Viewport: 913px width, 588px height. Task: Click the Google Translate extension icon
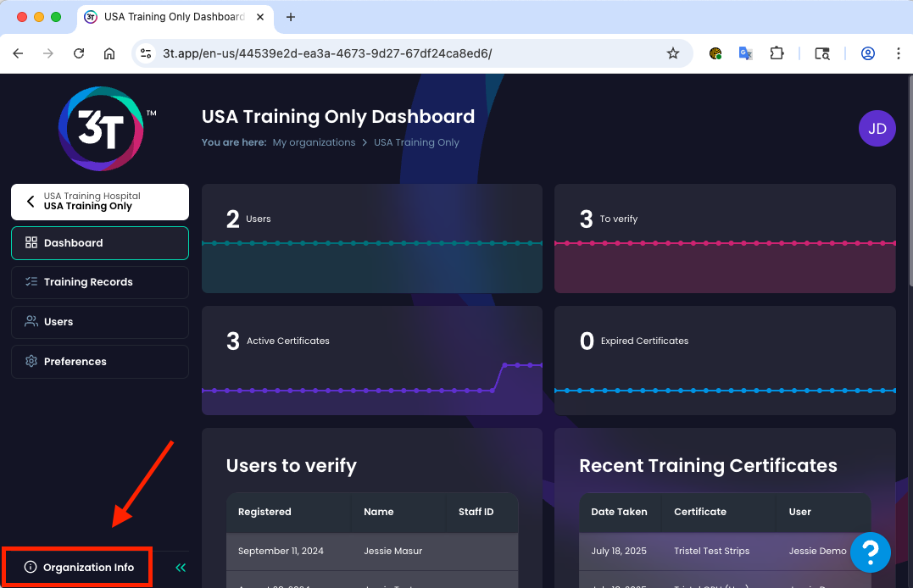[745, 53]
